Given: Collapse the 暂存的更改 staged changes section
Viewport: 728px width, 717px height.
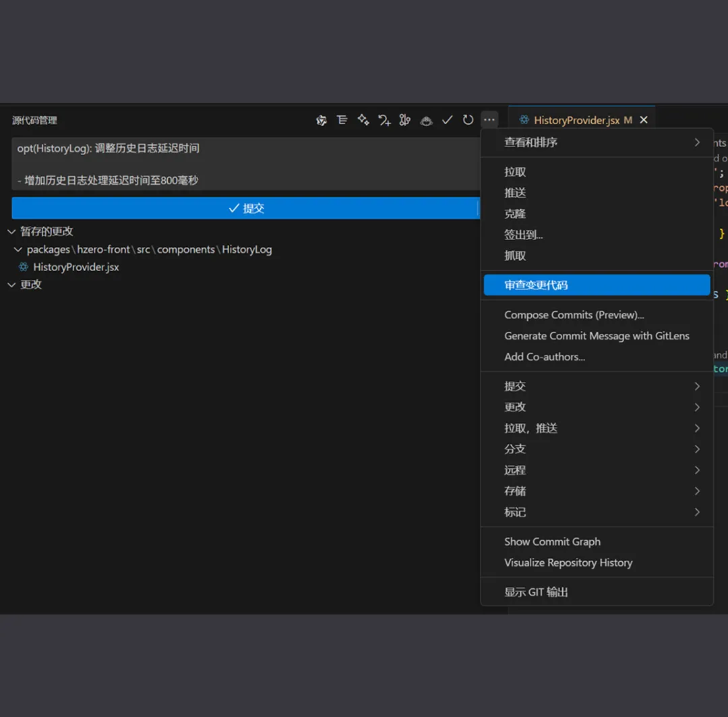Looking at the screenshot, I should point(11,231).
